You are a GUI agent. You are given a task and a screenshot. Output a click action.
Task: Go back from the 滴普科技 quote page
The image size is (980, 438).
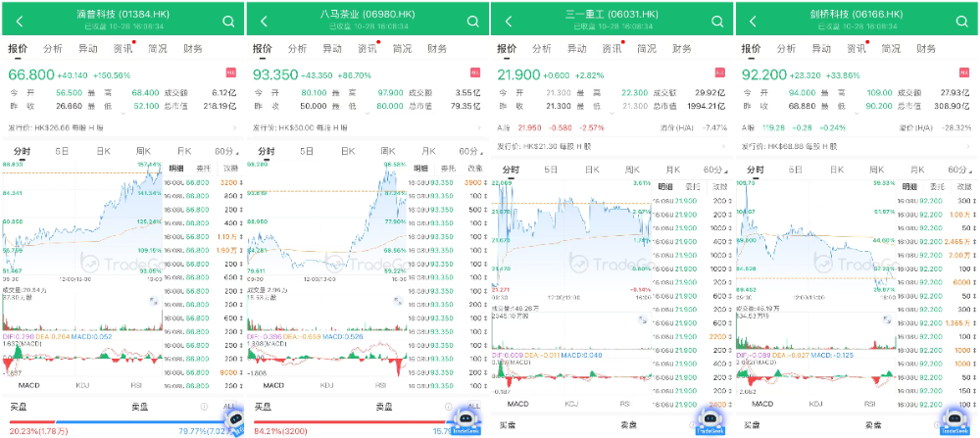pyautogui.click(x=20, y=22)
